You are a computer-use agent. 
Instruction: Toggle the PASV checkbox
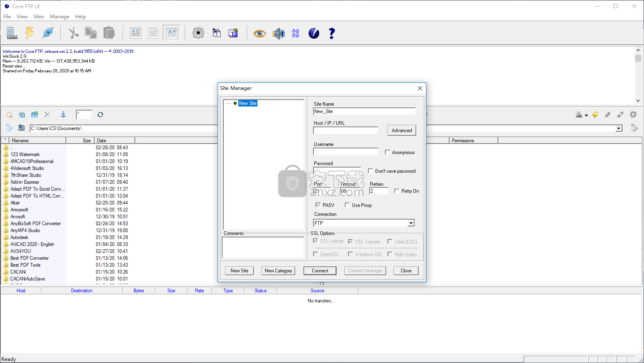(x=318, y=205)
